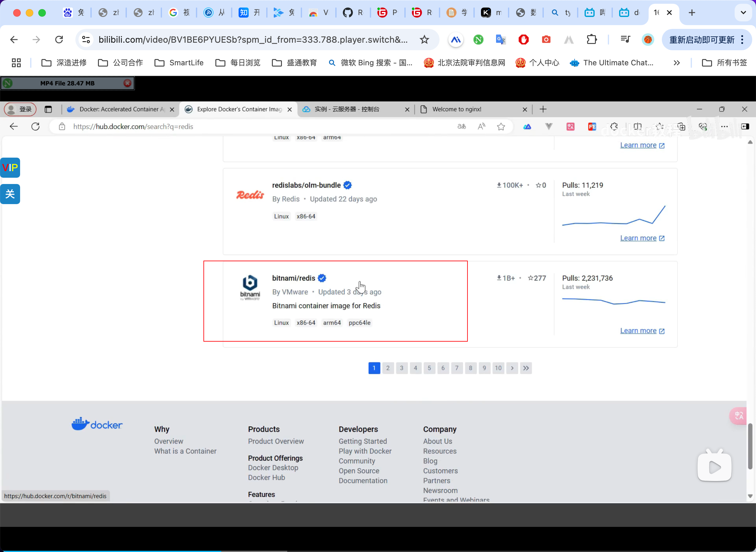Open the 深造进修 bookmark folder
This screenshot has height=552, width=756.
point(64,63)
